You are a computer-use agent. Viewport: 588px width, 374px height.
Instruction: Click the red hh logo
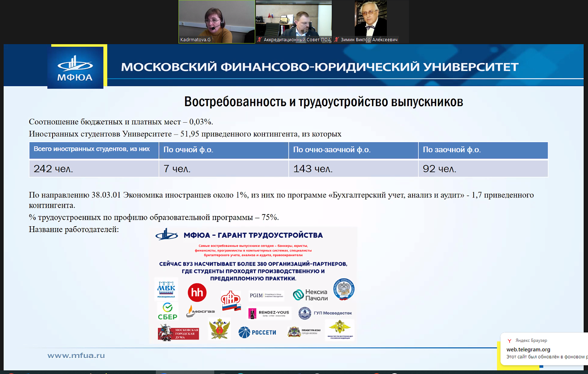point(197,292)
